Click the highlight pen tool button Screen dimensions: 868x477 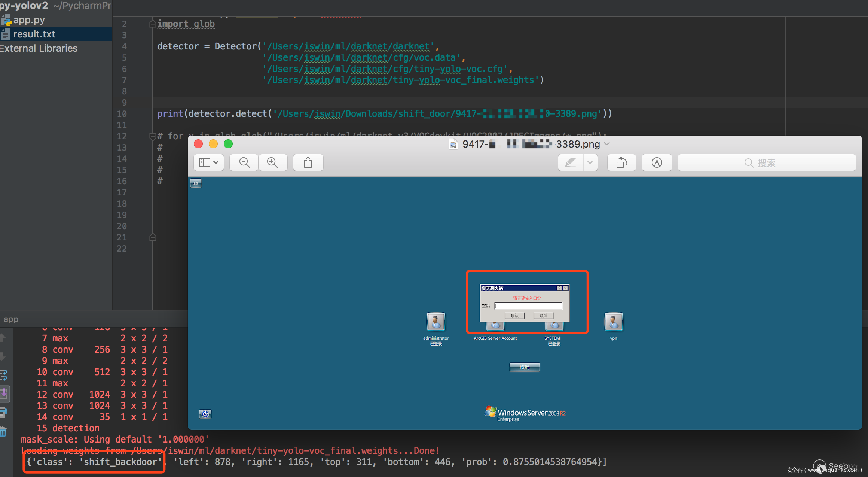pos(570,162)
